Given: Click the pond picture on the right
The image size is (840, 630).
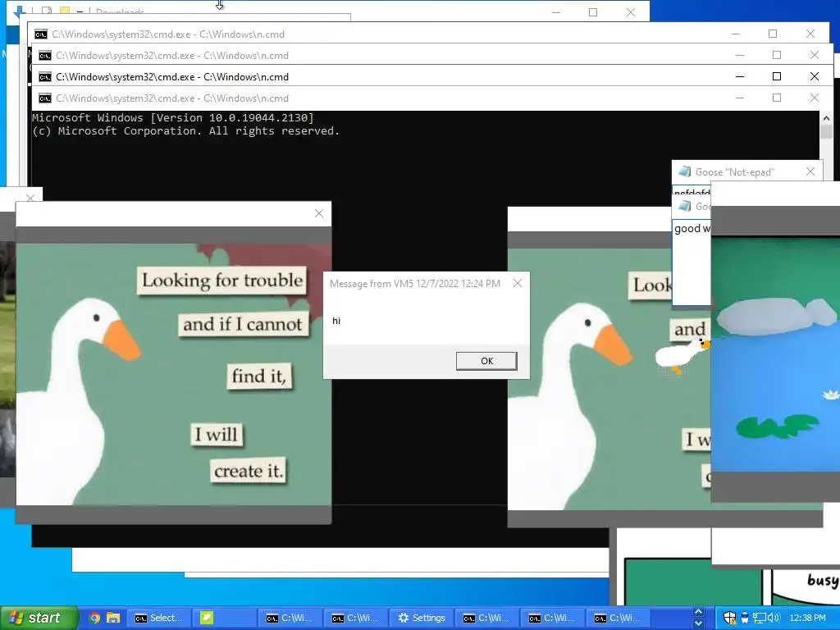Looking at the screenshot, I should point(775,354).
